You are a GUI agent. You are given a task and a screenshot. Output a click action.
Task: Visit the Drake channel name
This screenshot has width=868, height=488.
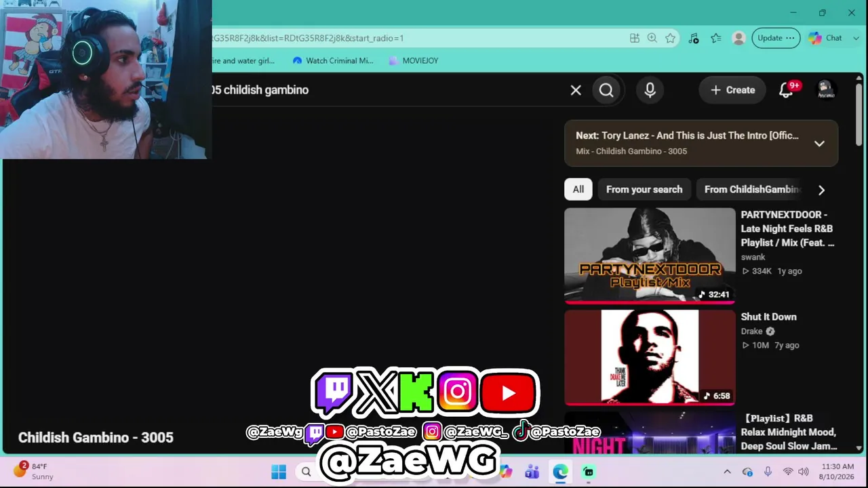click(752, 331)
